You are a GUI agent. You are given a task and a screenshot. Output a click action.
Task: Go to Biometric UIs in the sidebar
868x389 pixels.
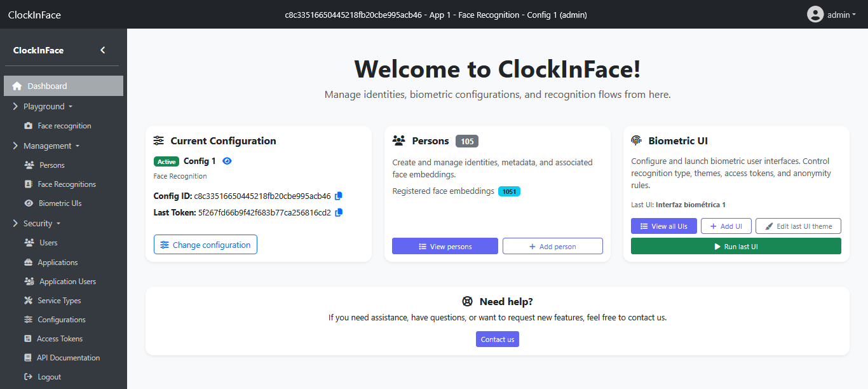60,203
